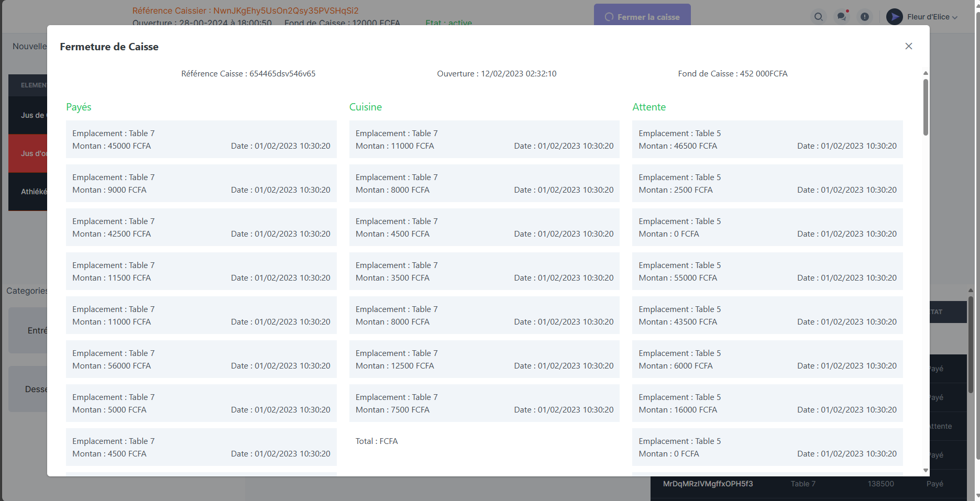
Task: Select the Cuisine entry with Montan 3500 FCFA
Action: pyautogui.click(x=485, y=271)
